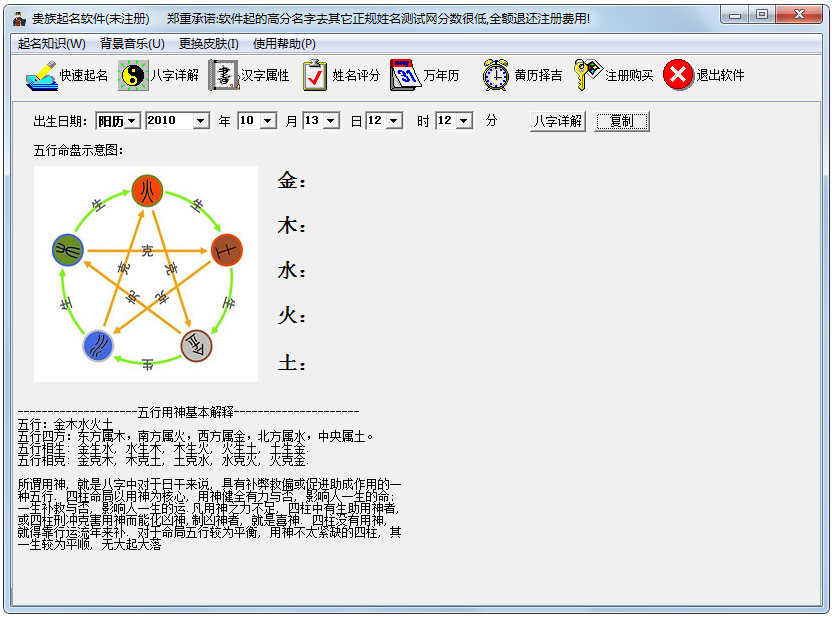Click the 五行用神基本解释 heading line
832x617 pixels.
click(188, 412)
